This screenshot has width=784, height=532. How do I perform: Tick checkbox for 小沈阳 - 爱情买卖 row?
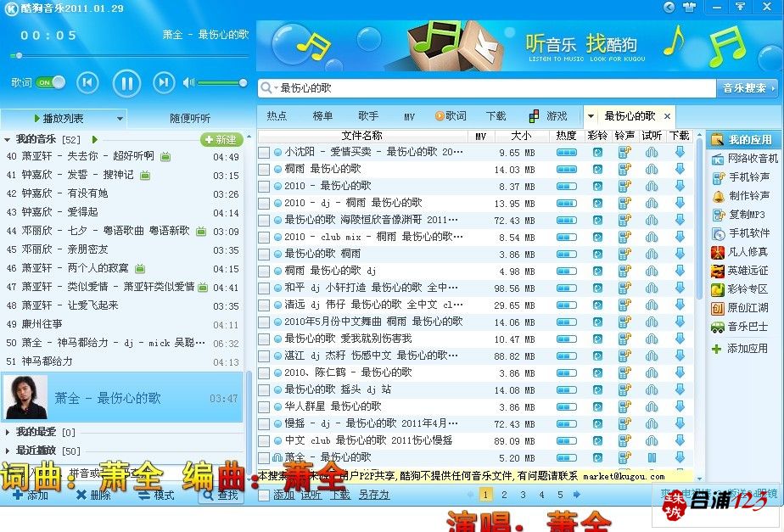[x=264, y=153]
